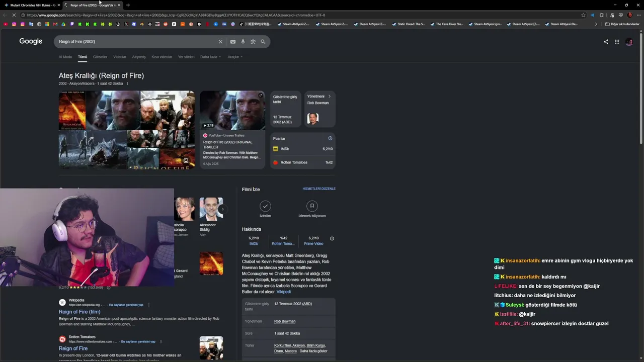Open the on-screen keyboard input tool
The width and height of the screenshot is (644, 362).
pos(233,42)
